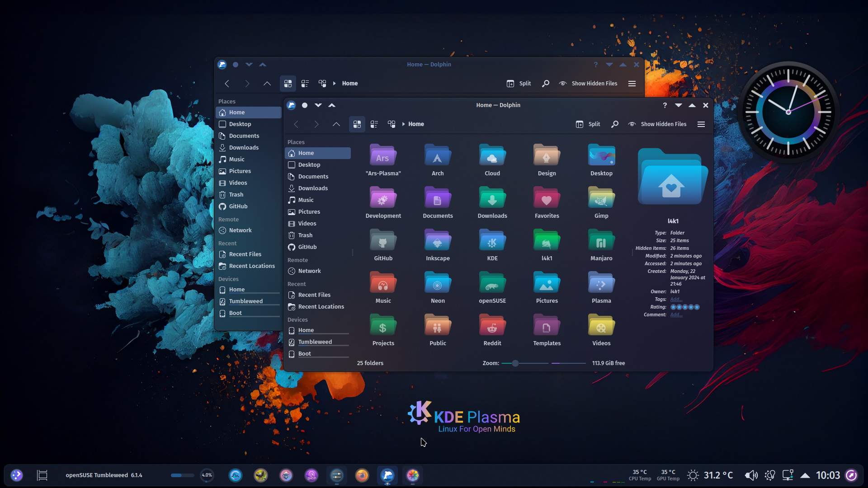868x488 pixels.
Task: Toggle on-all-desktops pin in back Dolphin titlebar
Action: (x=236, y=64)
